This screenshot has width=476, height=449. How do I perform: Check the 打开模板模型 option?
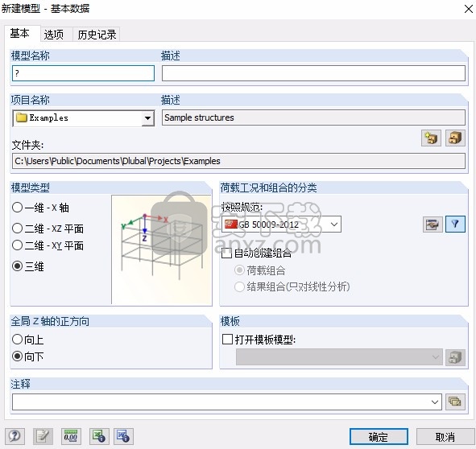click(x=259, y=340)
